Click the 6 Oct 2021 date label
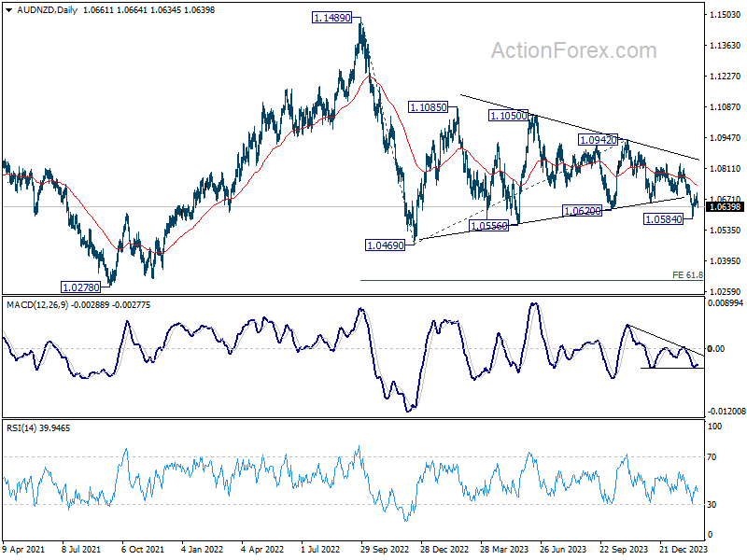The height and width of the screenshot is (560, 747). pyautogui.click(x=143, y=550)
